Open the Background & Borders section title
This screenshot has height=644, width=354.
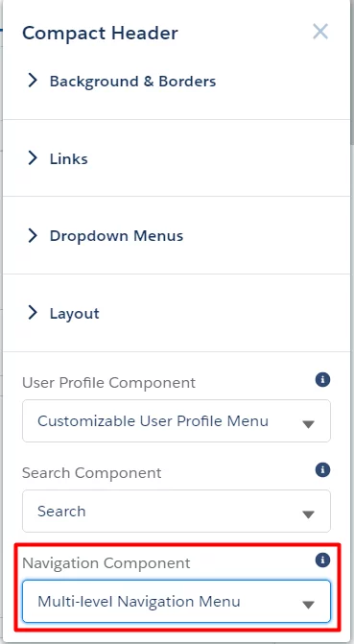point(132,82)
